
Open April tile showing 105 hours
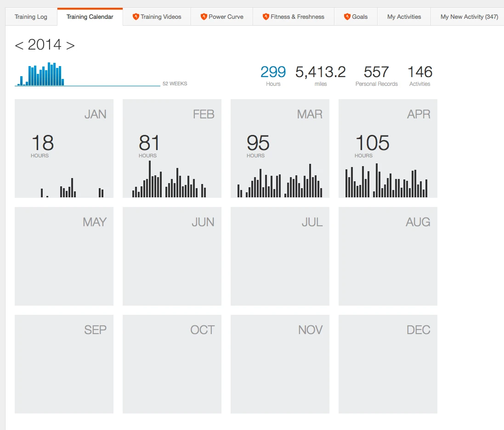[x=388, y=148]
